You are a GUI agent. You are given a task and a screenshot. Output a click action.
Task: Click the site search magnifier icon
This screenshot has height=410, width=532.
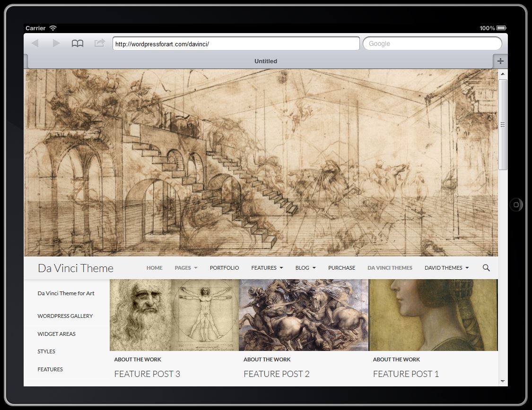coord(486,268)
